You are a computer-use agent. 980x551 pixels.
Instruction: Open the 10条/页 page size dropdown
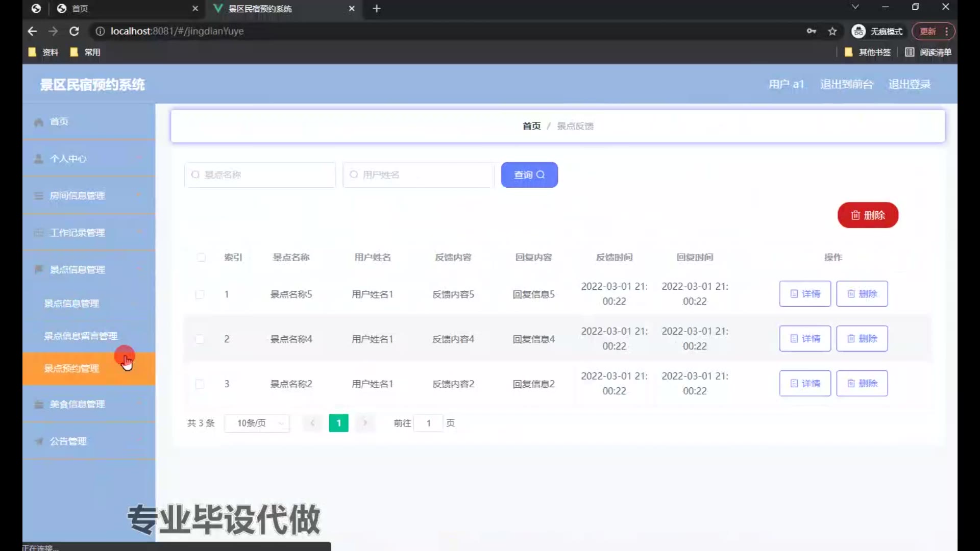coord(257,423)
